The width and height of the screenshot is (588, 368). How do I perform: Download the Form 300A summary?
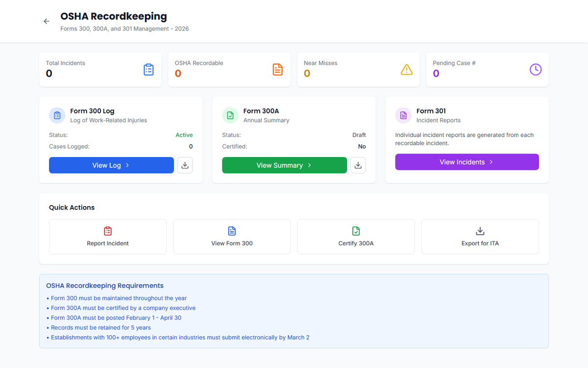point(358,165)
